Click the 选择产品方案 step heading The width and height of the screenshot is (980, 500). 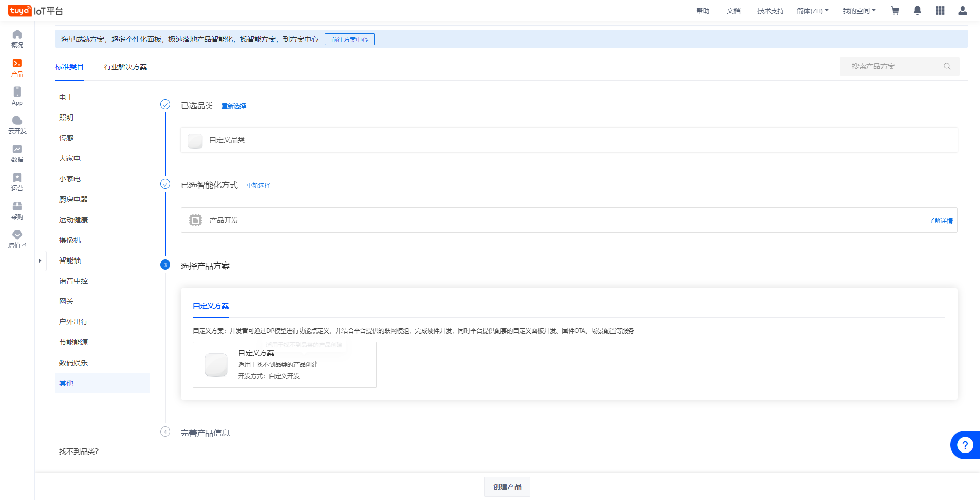[205, 266]
